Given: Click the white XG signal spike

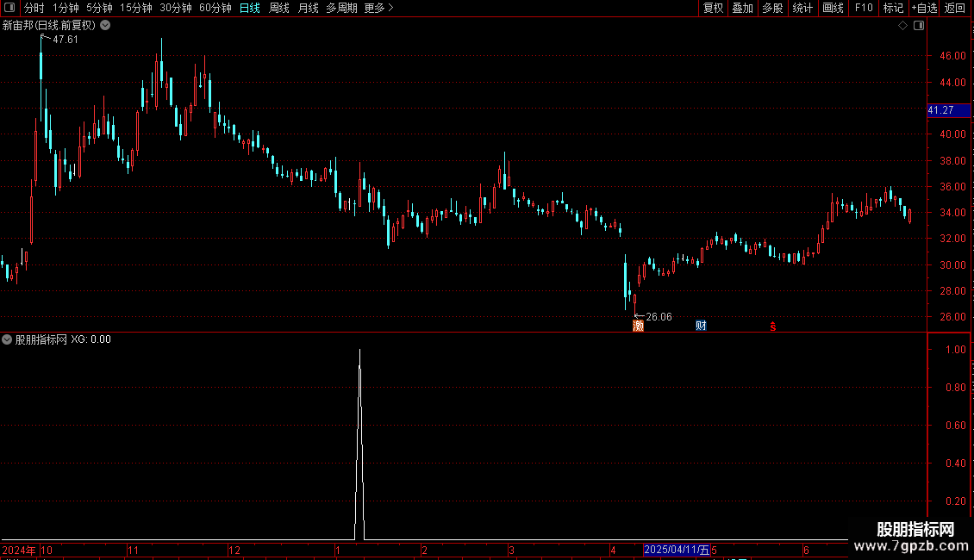Looking at the screenshot, I should click(359, 444).
